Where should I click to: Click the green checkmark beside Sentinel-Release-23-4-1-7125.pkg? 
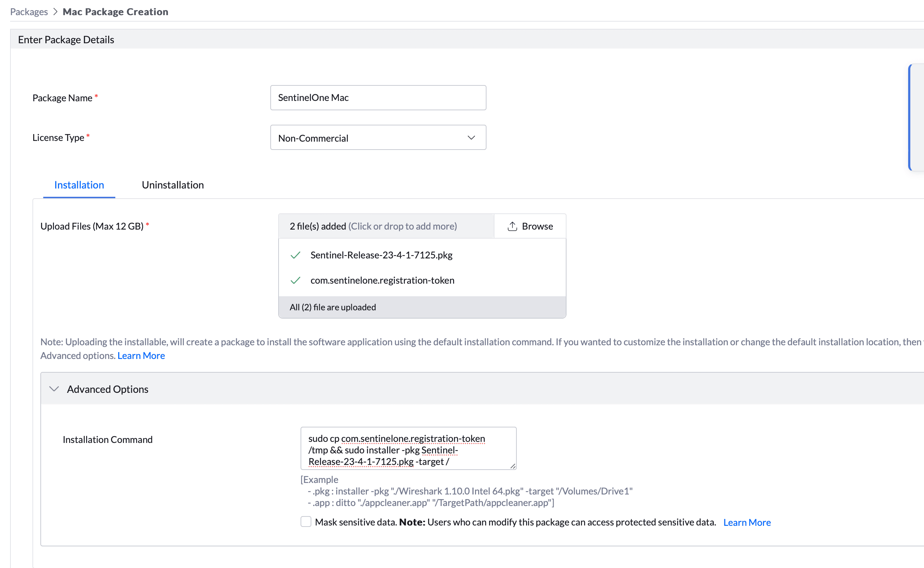[296, 255]
